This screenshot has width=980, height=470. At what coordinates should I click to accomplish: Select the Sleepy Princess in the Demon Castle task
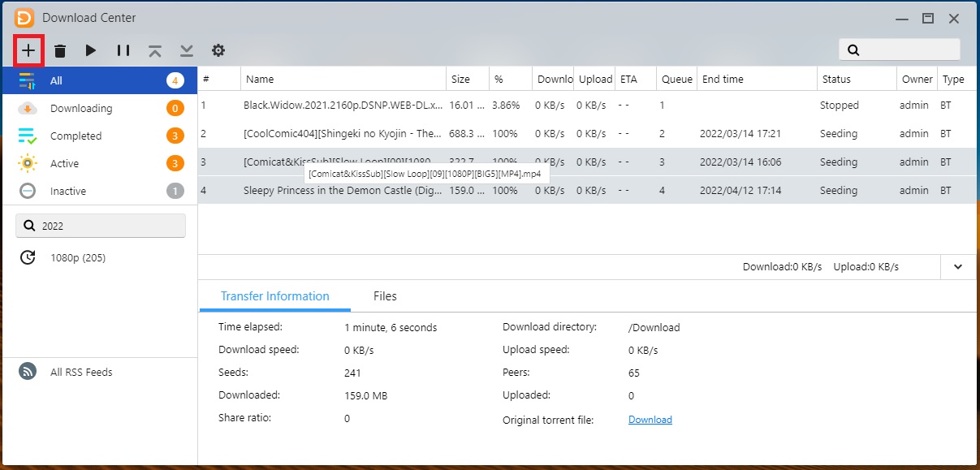343,190
